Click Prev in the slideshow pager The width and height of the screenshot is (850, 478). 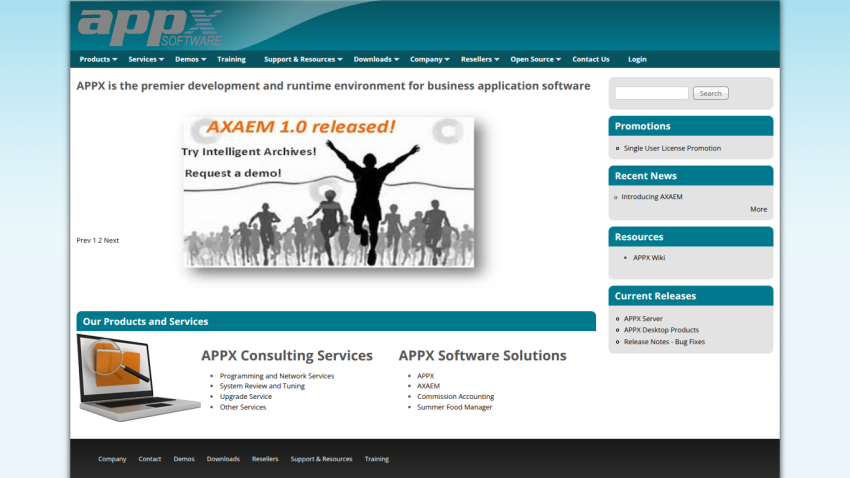pos(83,240)
